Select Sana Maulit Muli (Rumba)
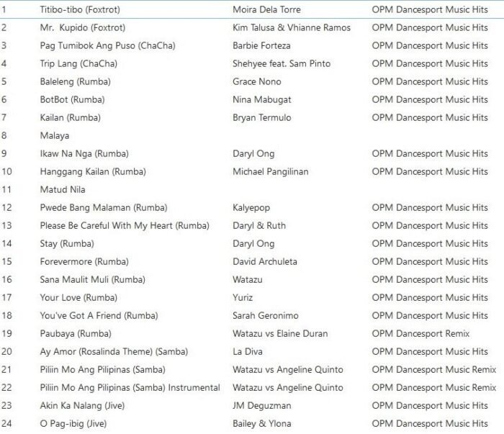The image size is (504, 434). click(x=93, y=280)
